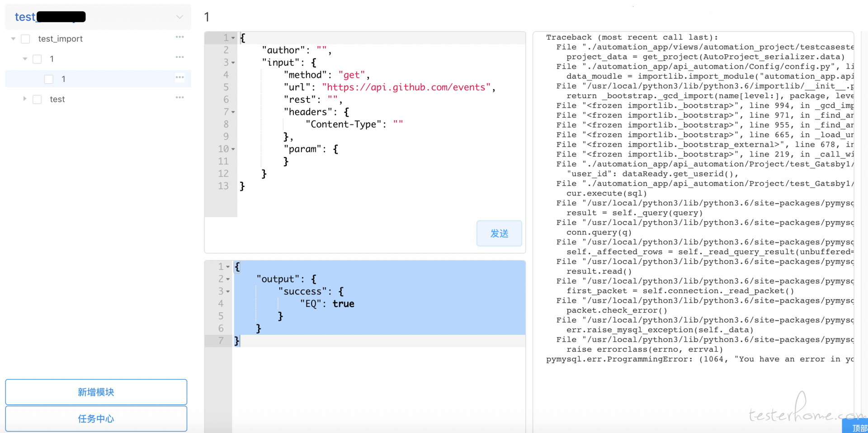Open the 任务中心 task center
The height and width of the screenshot is (433, 868).
[x=96, y=419]
